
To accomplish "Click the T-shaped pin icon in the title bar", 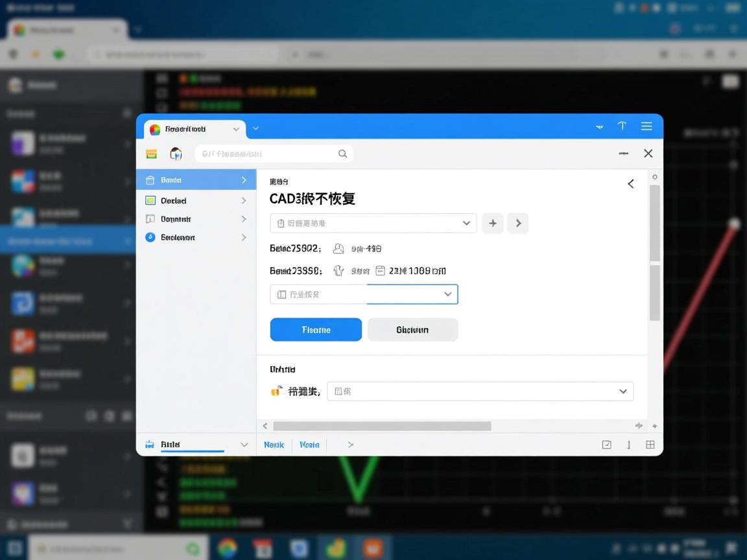I will point(622,126).
